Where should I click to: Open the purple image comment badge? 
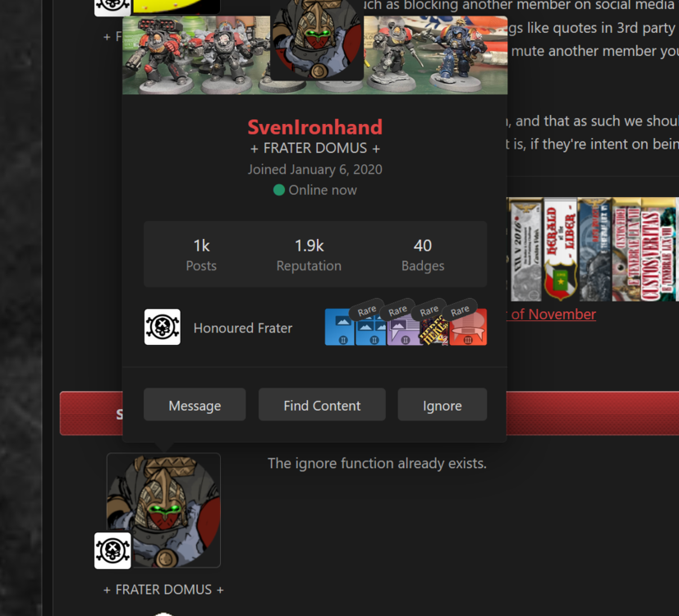pos(402,327)
